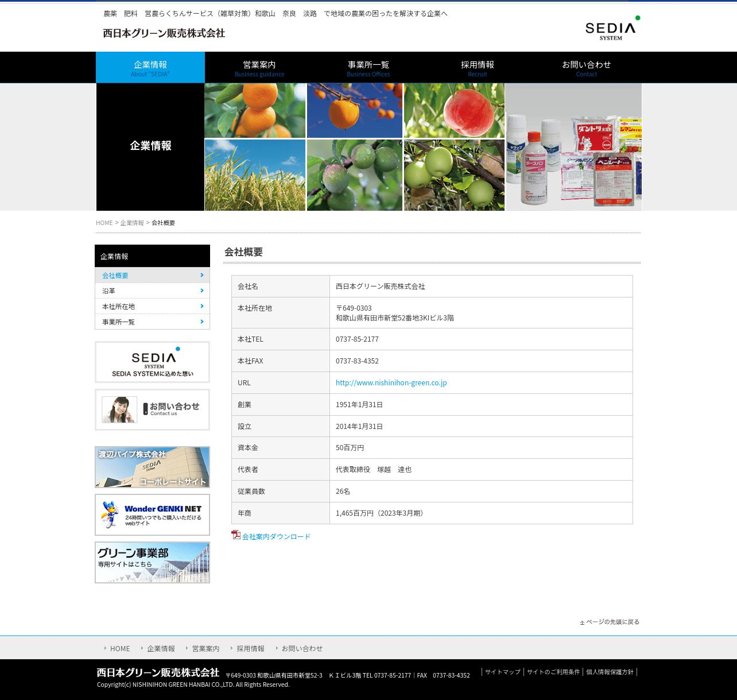This screenshot has width=737, height=700.
Task: Click the phone number 0737-85-2177 in the table
Action: [x=357, y=339]
